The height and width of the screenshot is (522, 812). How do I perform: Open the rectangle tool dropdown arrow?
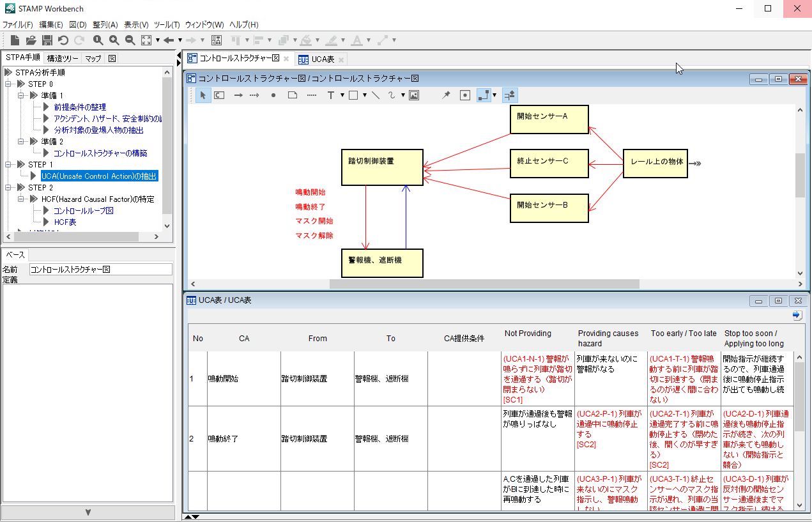[364, 95]
